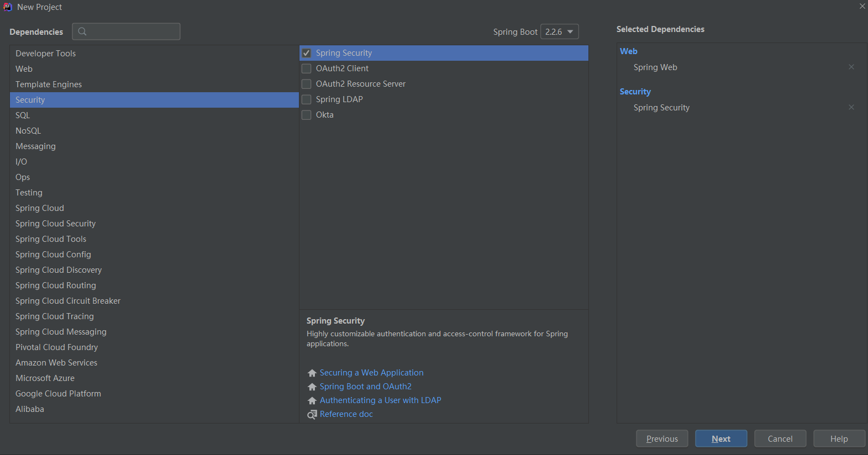Click the IntelliJ logo in title bar
Screen dimensions: 868x455
click(x=8, y=7)
